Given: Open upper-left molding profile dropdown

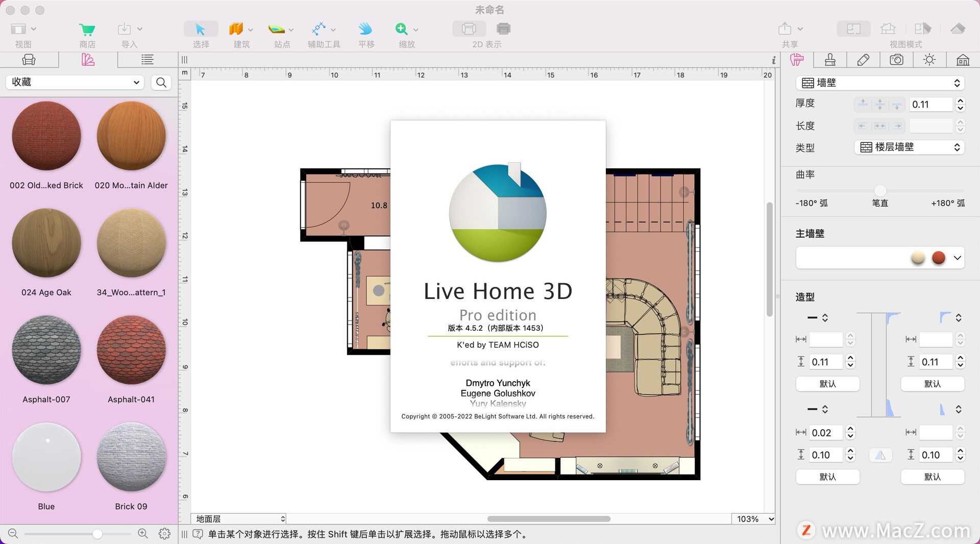Looking at the screenshot, I should 817,317.
